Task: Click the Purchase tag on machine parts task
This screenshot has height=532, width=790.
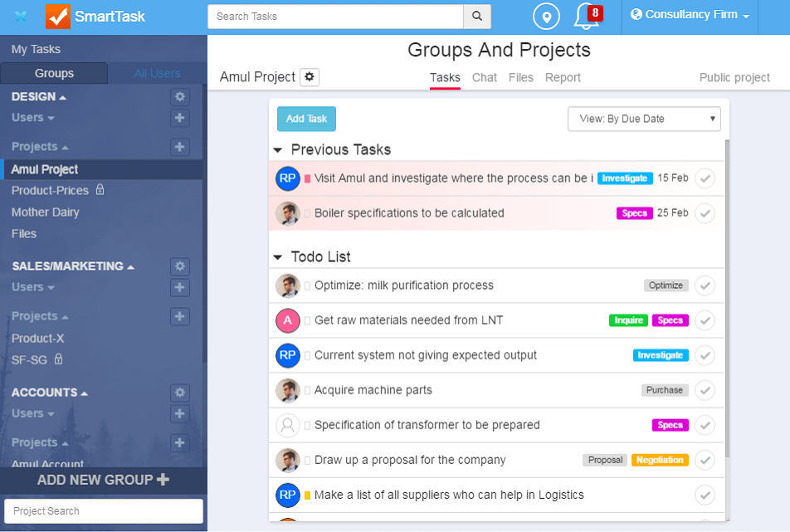Action: [x=665, y=390]
